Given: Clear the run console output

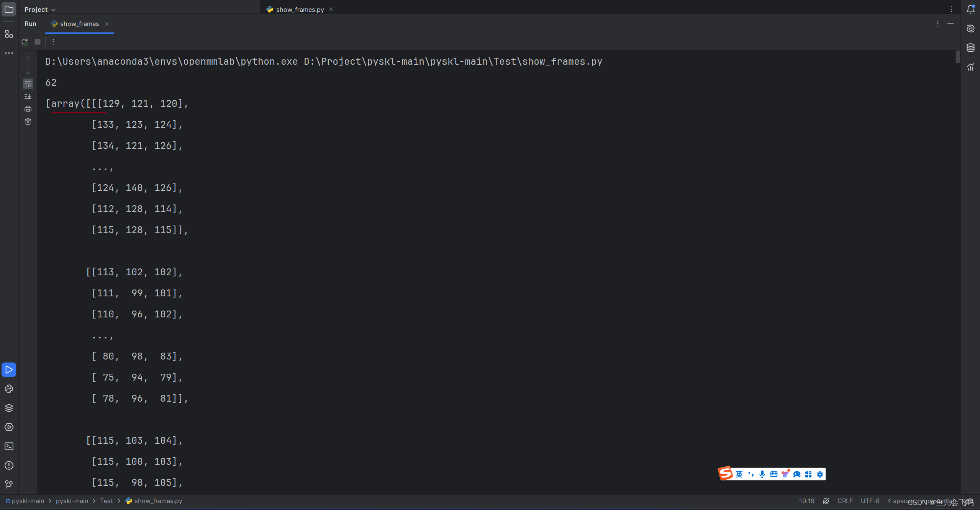Looking at the screenshot, I should 28,121.
